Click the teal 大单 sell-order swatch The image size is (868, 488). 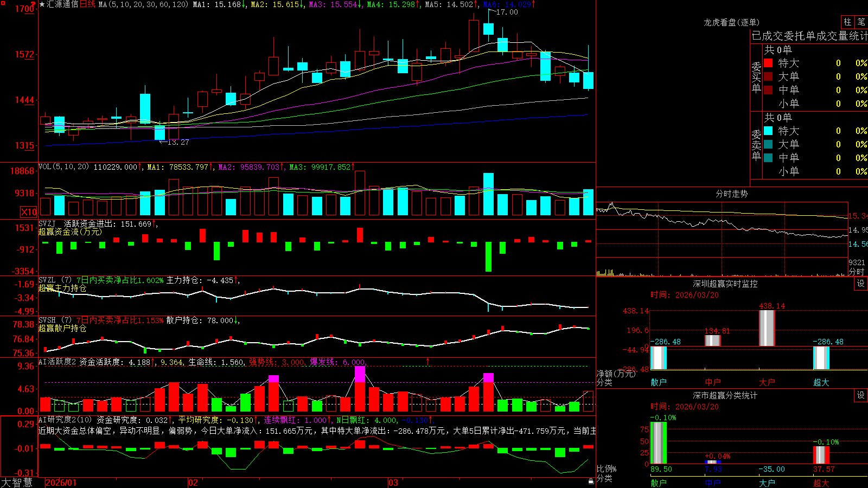pos(768,144)
